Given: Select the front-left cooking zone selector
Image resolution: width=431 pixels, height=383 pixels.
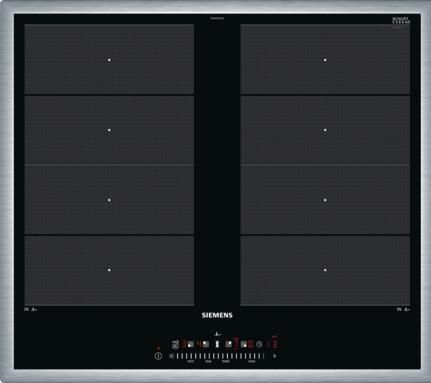Looking at the screenshot, I should (191, 344).
